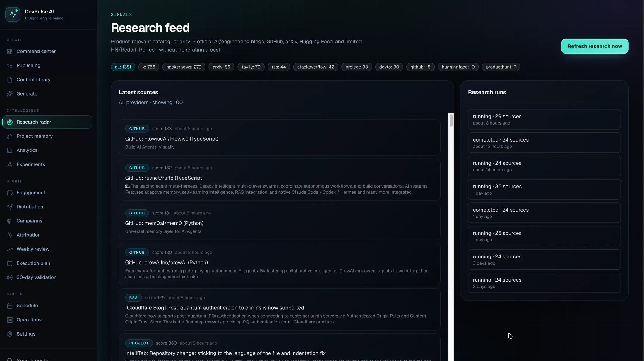The height and width of the screenshot is (361, 644).
Task: Open completed · 24 sources from 1 day ago
Action: (544, 213)
